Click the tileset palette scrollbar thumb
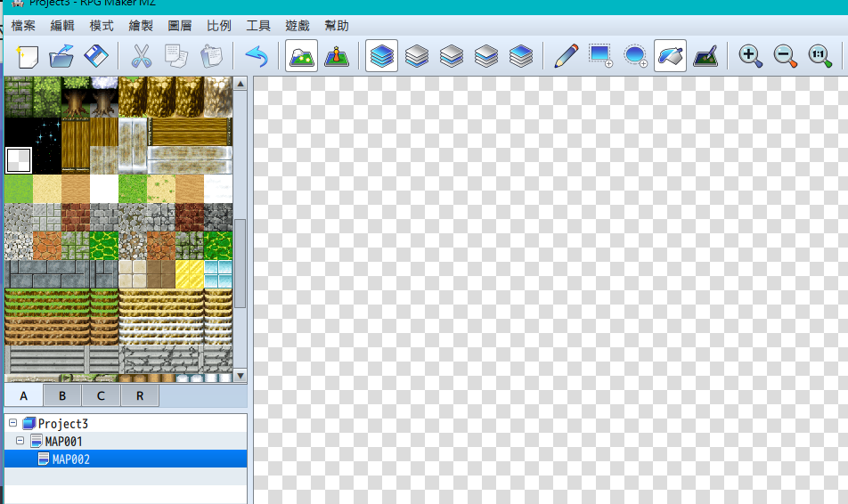Screen dimensions: 848x504 pos(241,264)
